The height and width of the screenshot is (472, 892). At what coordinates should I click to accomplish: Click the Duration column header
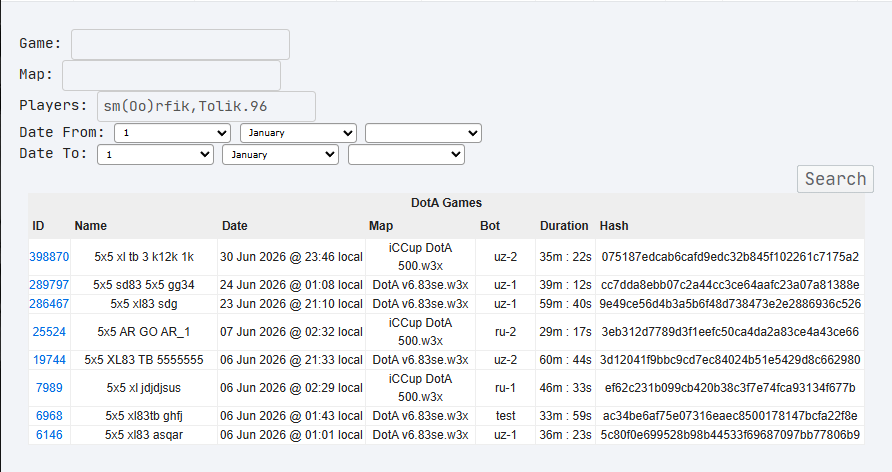[x=564, y=226]
